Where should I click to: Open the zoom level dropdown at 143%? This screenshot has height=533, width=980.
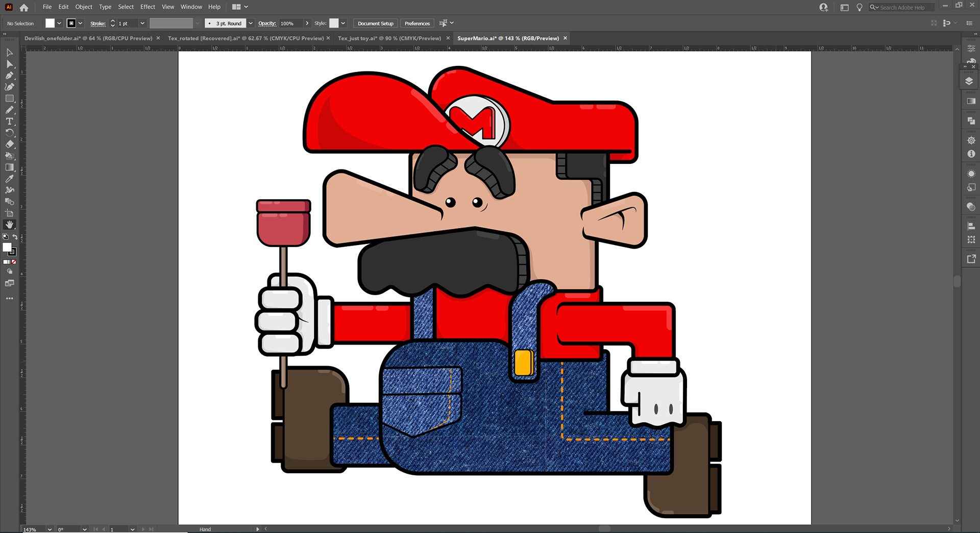pos(50,529)
